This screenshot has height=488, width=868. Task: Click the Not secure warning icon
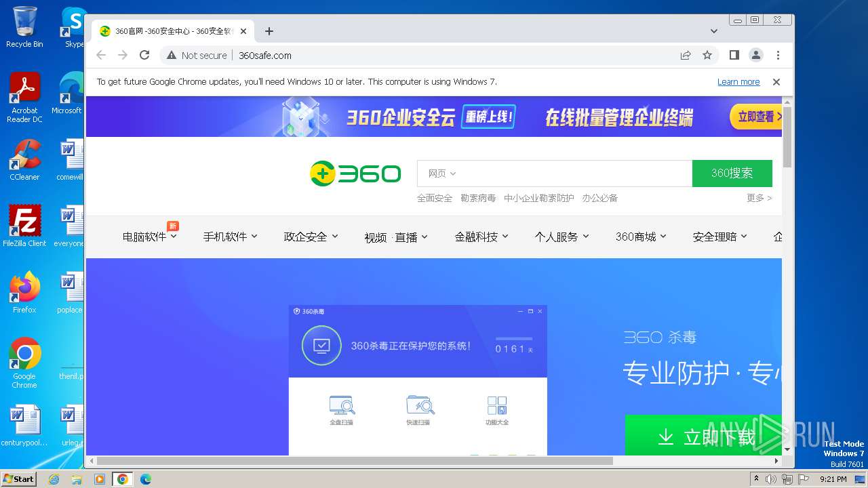coord(172,56)
